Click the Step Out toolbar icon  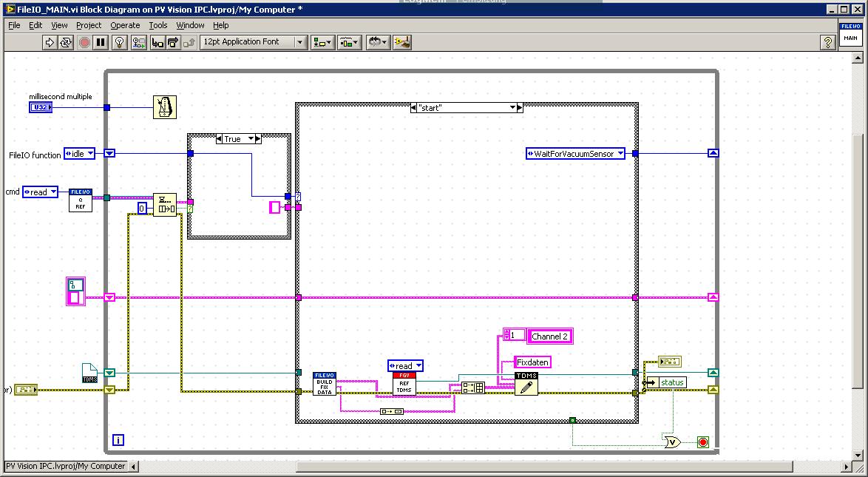[x=189, y=42]
